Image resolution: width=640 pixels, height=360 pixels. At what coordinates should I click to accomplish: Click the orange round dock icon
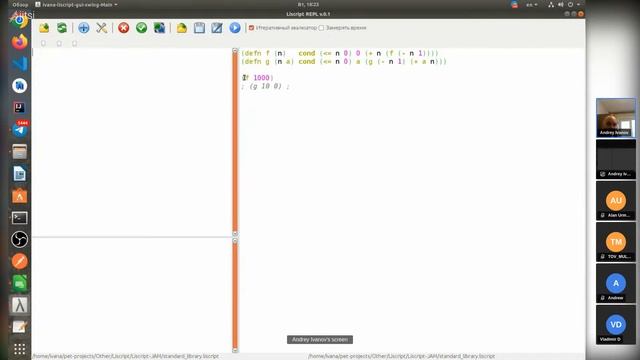(x=19, y=261)
